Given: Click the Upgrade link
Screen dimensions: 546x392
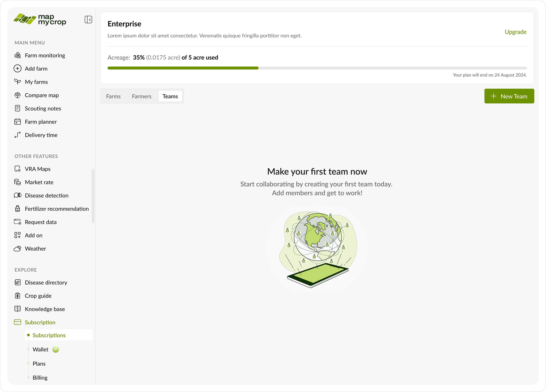Looking at the screenshot, I should (x=515, y=32).
